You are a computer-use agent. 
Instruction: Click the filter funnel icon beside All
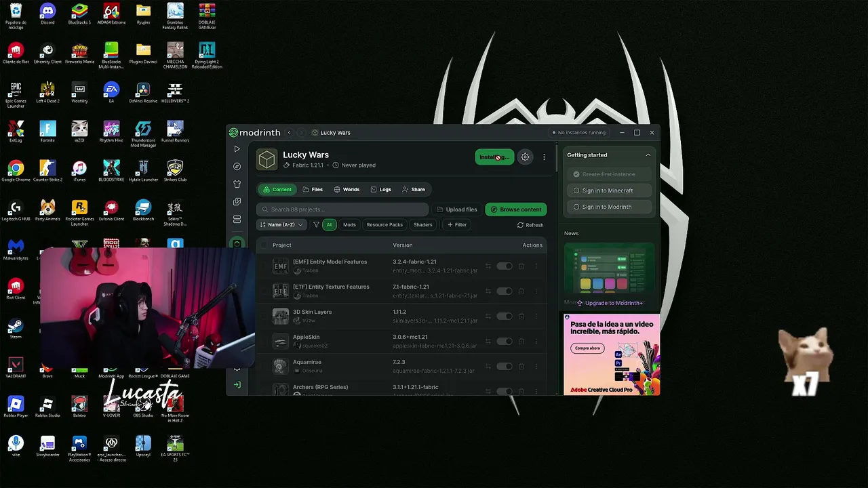click(x=316, y=224)
